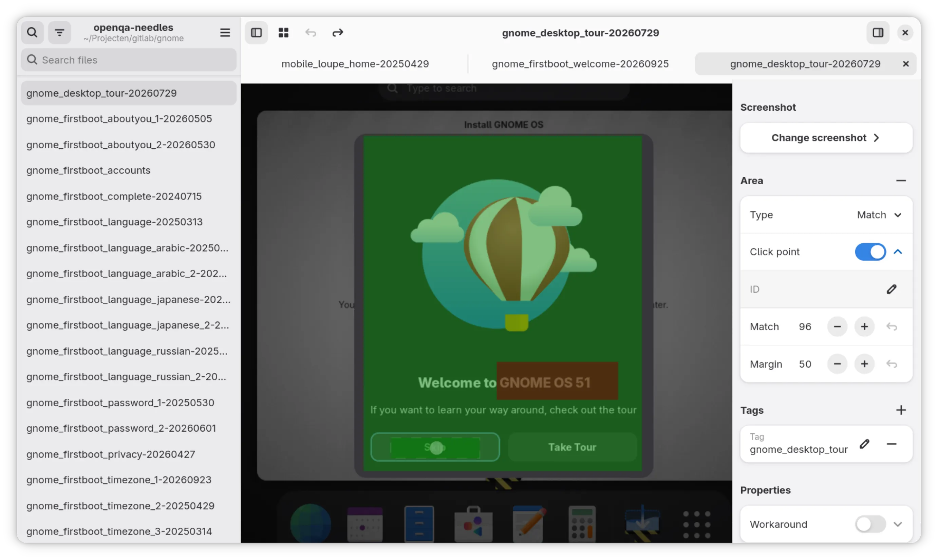
Task: Disable the Click point switch
Action: coord(870,252)
